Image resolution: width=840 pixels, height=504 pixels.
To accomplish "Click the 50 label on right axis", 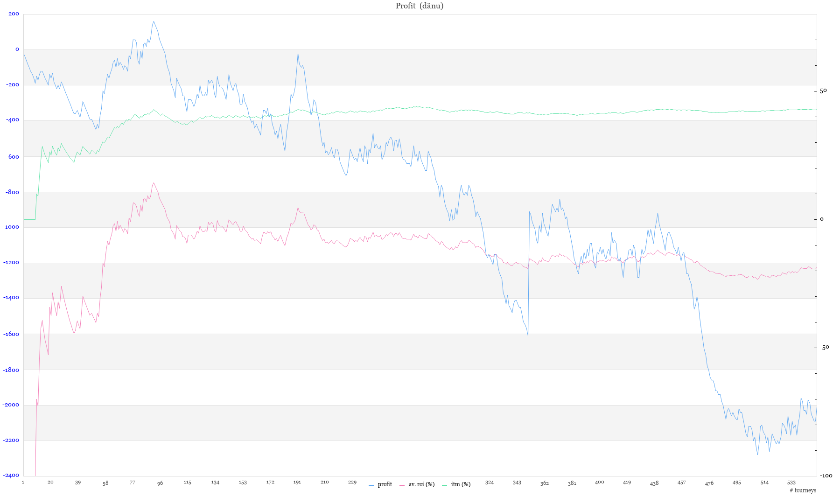I will (x=823, y=91).
